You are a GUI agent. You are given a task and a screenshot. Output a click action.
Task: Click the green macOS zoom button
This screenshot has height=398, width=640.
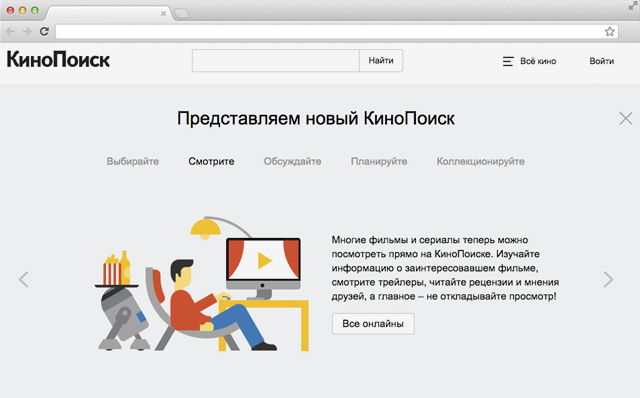35,10
